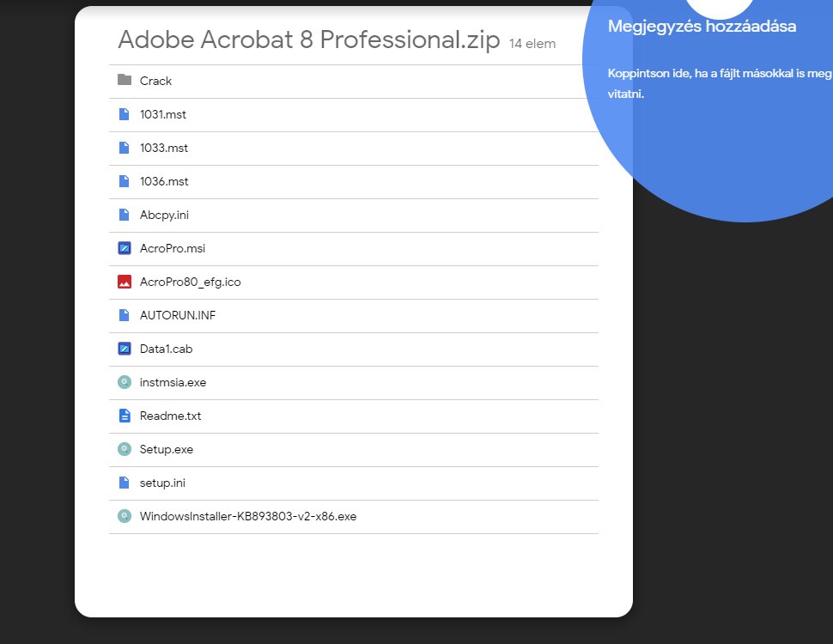Select the setup.ini file name
833x644 pixels.
pyautogui.click(x=162, y=483)
